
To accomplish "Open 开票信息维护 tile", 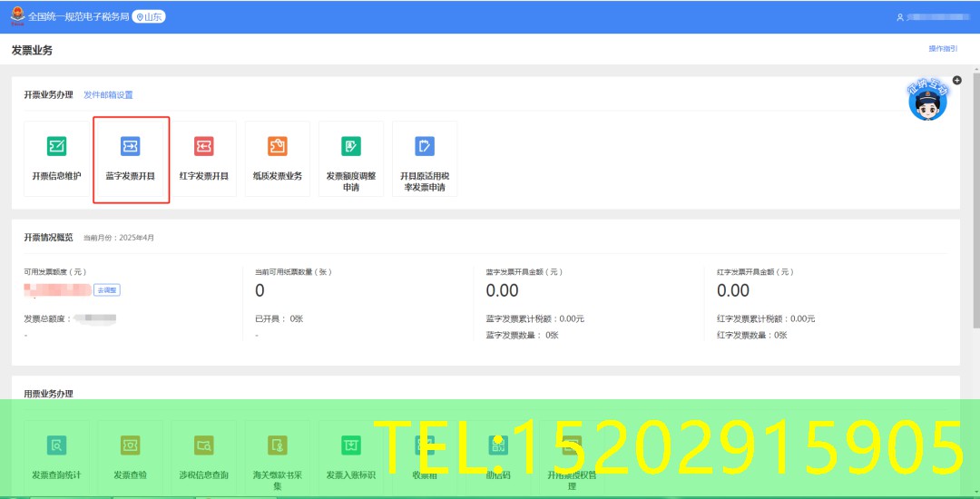I will click(x=57, y=159).
